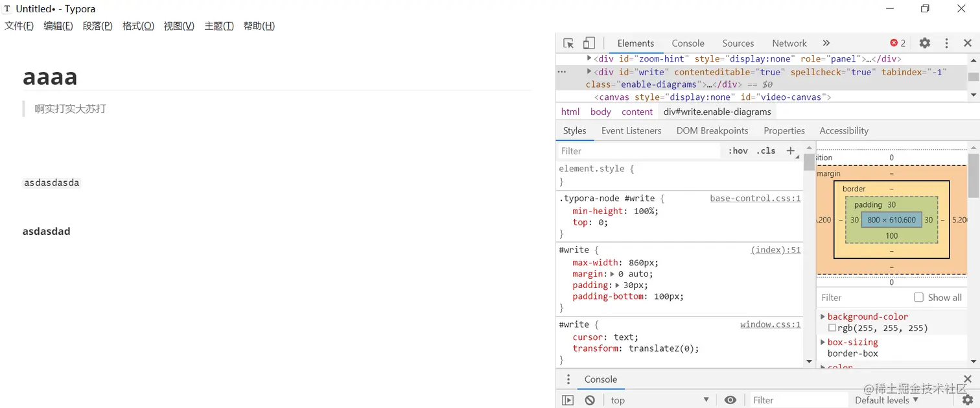Select the Styles sub-tab

coord(574,130)
